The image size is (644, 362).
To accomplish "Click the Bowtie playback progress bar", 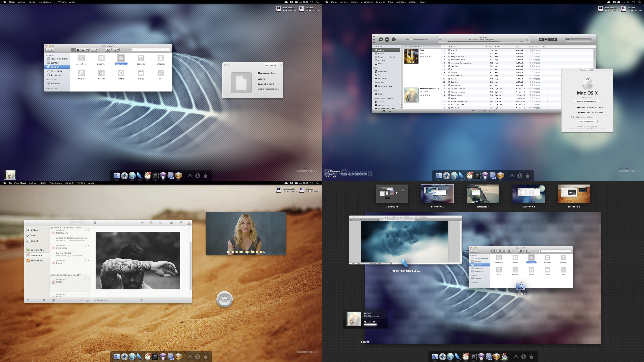I will coord(374,325).
